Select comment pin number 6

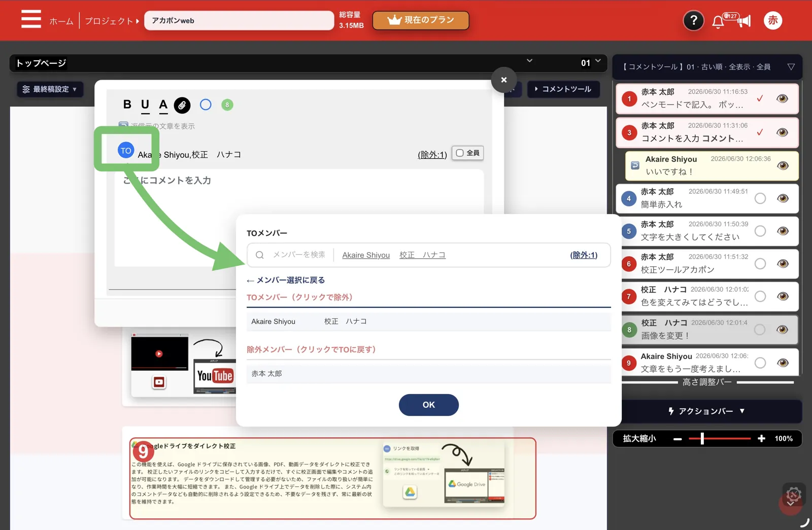(629, 264)
